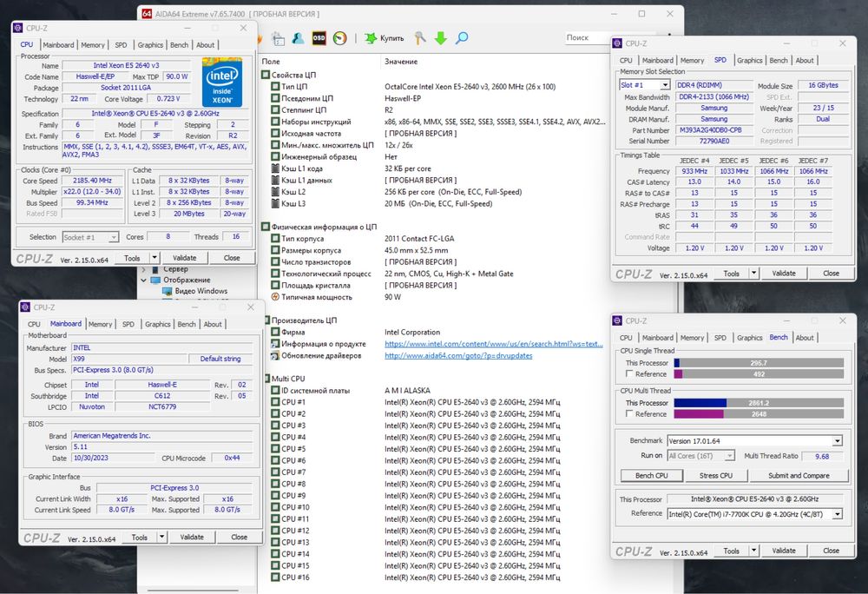The width and height of the screenshot is (868, 594).
Task: Click the magnifying glass search icon in toolbar
Action: coord(462,38)
